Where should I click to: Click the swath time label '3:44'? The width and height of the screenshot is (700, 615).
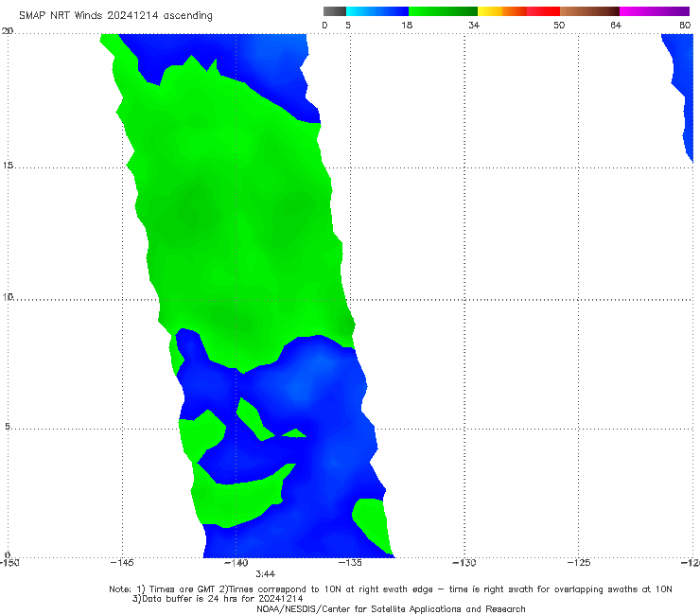pyautogui.click(x=265, y=574)
